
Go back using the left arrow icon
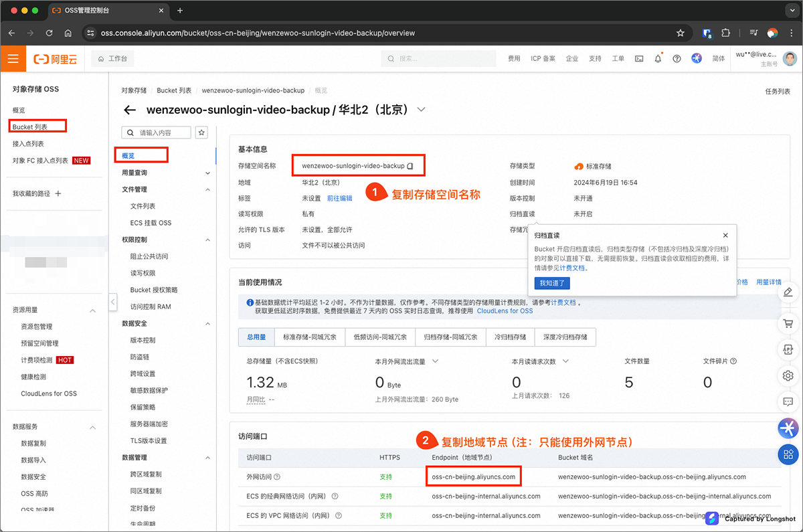pos(130,110)
